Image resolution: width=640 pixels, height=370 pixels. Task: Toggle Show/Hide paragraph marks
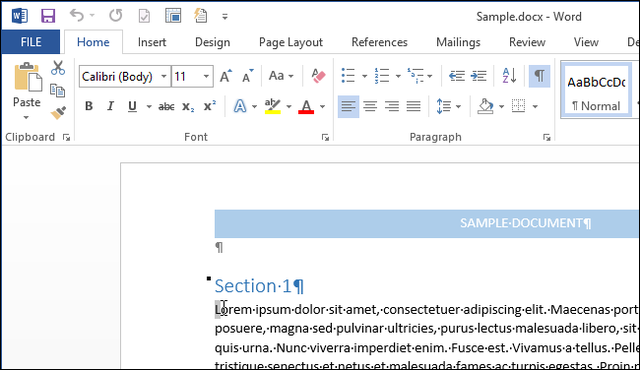click(x=539, y=76)
